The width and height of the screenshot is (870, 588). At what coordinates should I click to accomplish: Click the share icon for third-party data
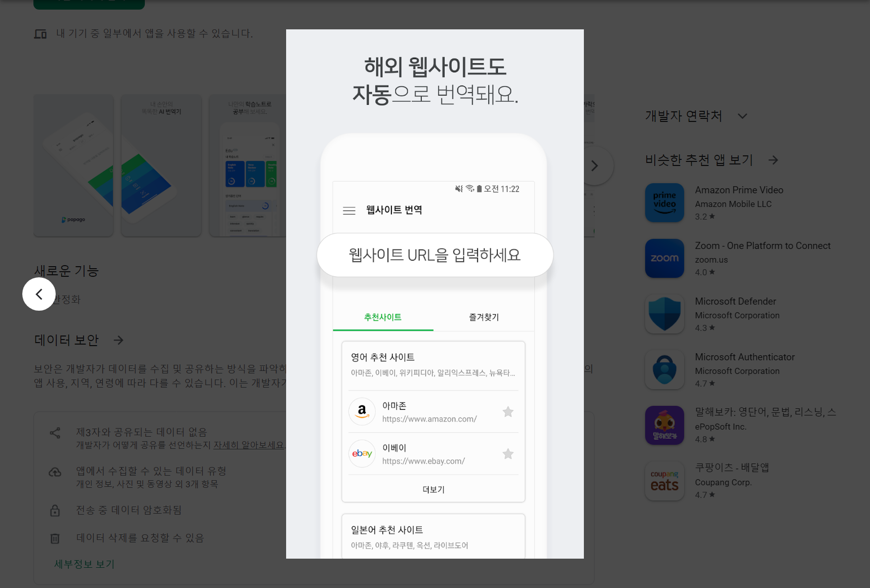(55, 433)
